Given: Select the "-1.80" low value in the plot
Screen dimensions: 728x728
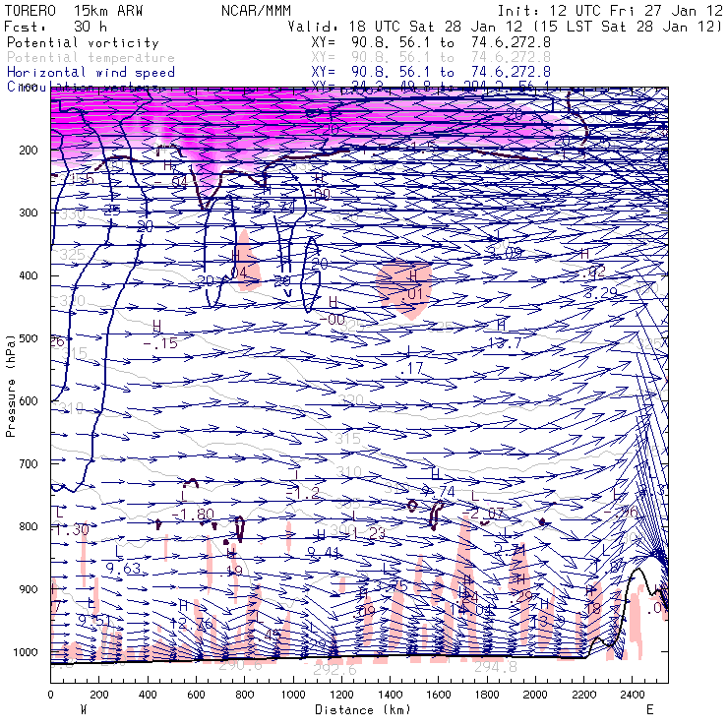Looking at the screenshot, I should [x=193, y=515].
